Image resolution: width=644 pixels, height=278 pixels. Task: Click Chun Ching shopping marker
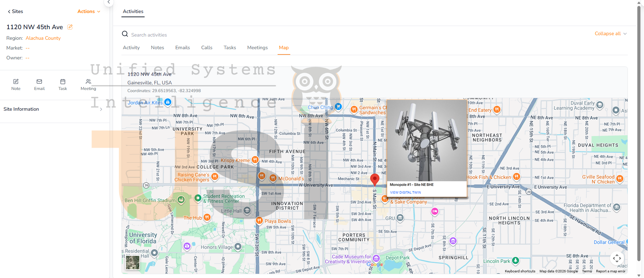point(338,106)
